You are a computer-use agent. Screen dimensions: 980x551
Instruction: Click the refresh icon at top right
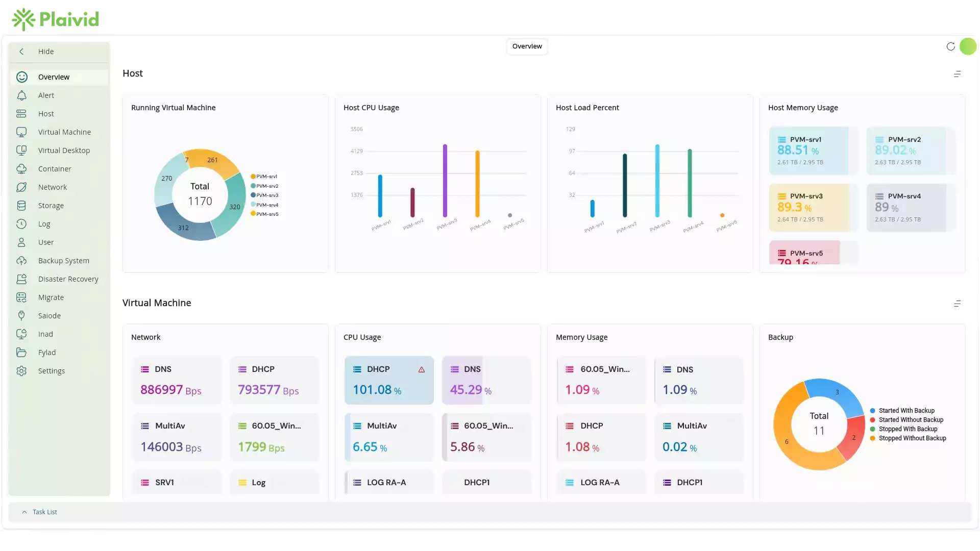[950, 46]
